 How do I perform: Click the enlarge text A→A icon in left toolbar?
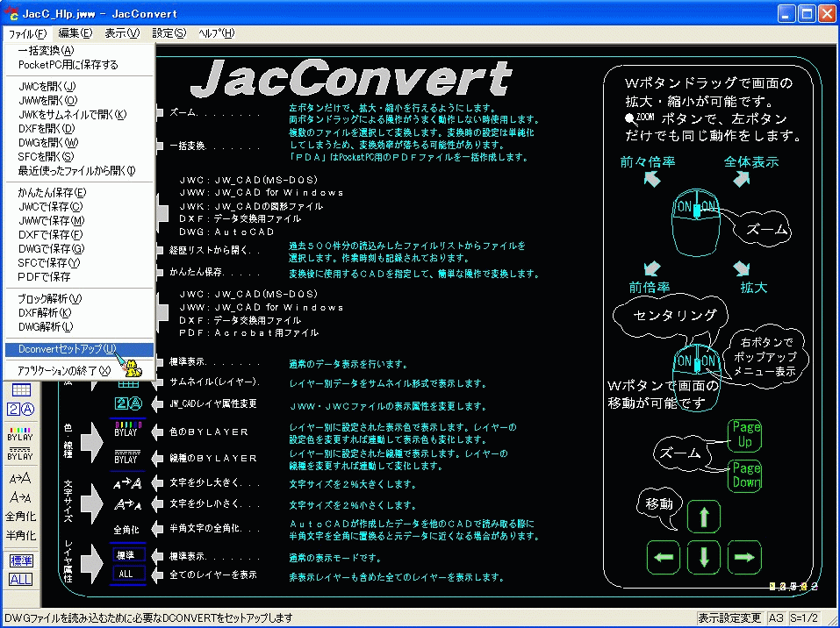click(20, 479)
